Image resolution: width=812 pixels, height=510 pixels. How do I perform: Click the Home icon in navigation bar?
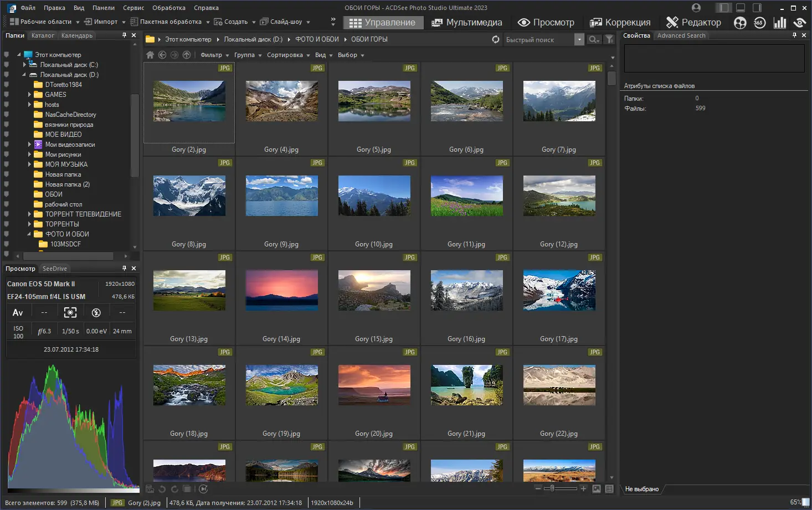pyautogui.click(x=150, y=55)
